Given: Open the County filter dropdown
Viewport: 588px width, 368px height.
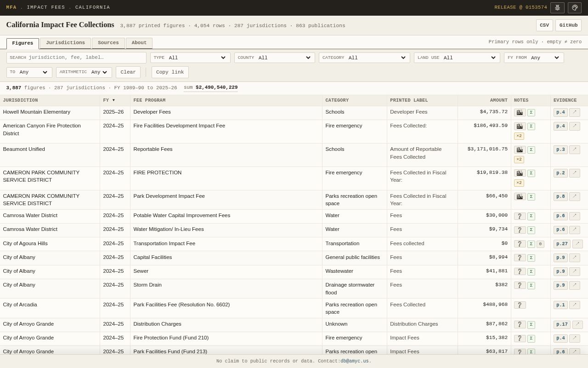Looking at the screenshot, I should 275,58.
